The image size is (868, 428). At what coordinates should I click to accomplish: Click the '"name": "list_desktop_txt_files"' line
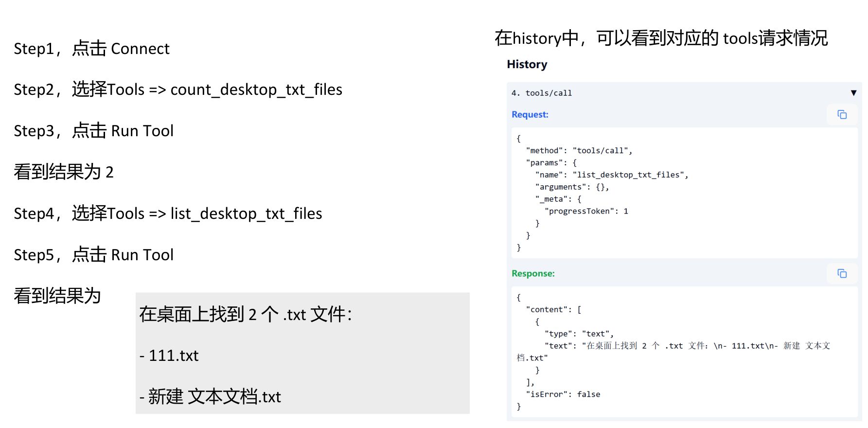612,175
